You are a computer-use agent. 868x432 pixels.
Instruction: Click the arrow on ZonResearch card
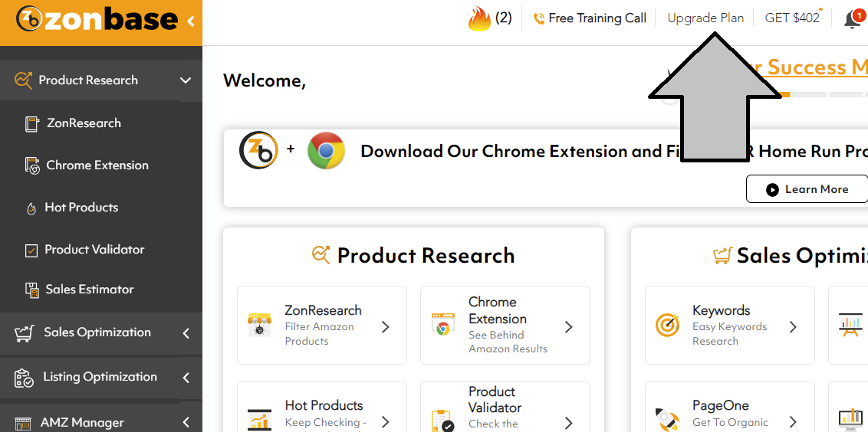[x=385, y=327]
